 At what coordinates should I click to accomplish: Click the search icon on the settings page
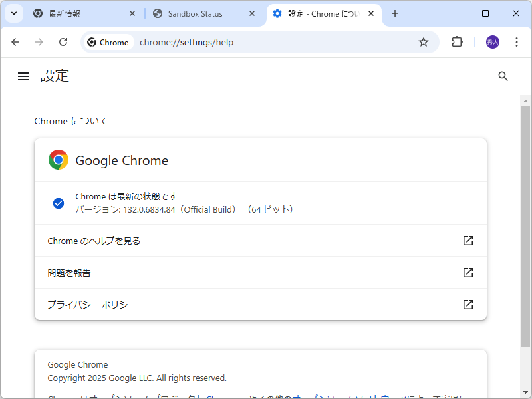503,76
